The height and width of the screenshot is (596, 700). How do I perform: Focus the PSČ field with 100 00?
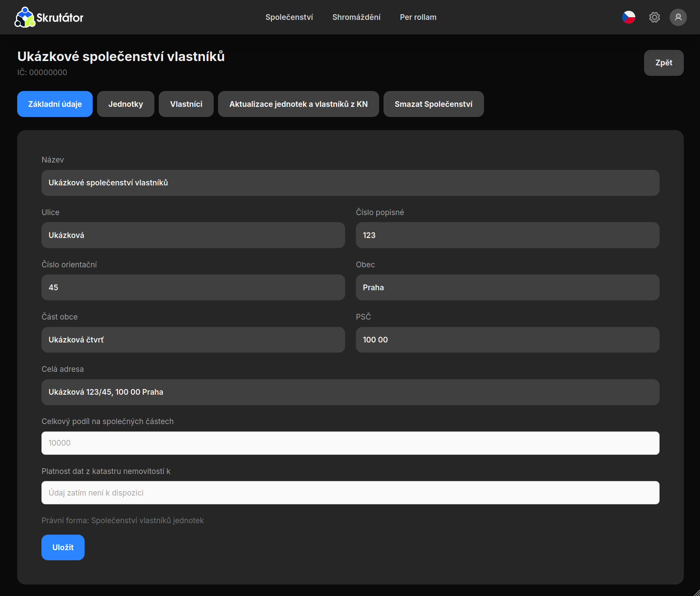[x=508, y=340]
